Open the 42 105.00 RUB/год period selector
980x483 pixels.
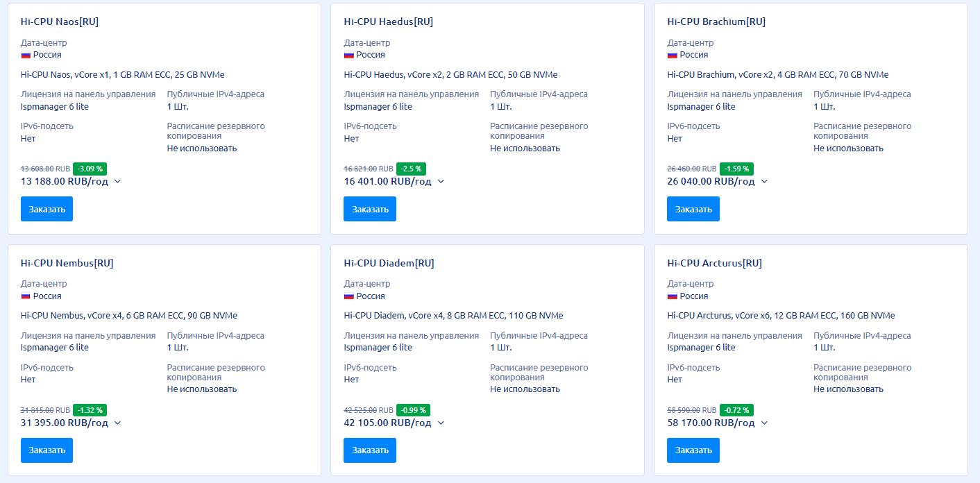[441, 423]
